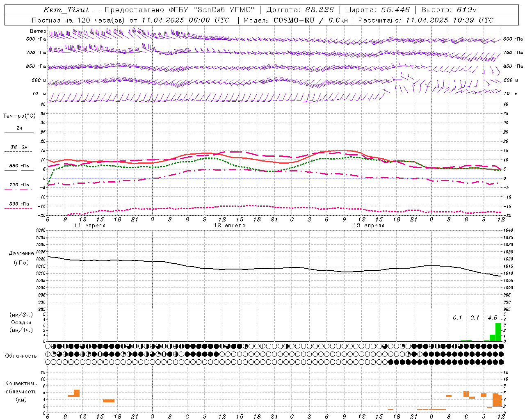
Task: Click the solid red 2м legend line
Action: 19,132
